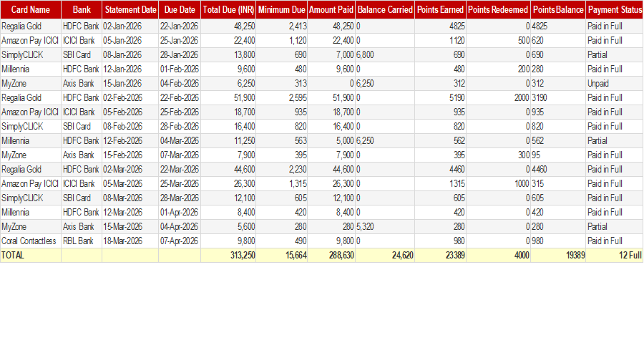644x358 pixels.
Task: Select points redeemed 2000 cell
Action: (x=498, y=98)
